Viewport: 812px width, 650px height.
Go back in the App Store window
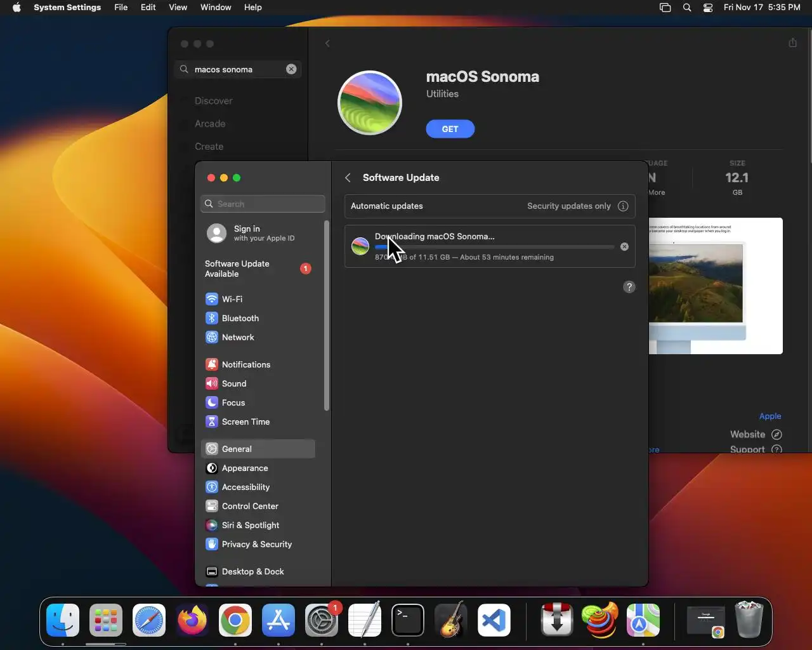[x=327, y=43]
